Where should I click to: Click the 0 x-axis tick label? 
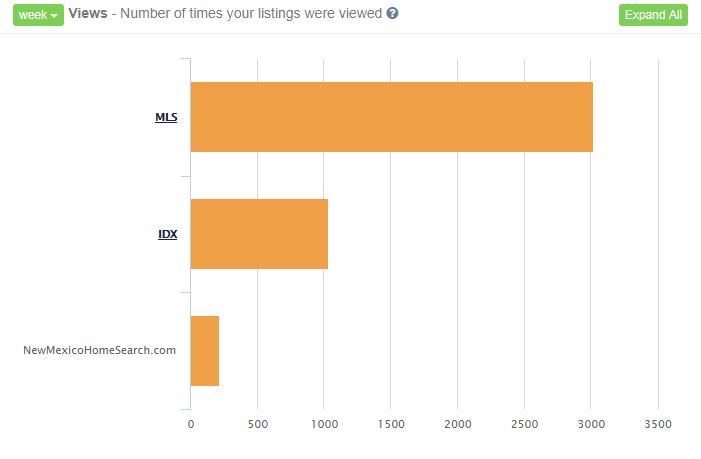[191, 424]
